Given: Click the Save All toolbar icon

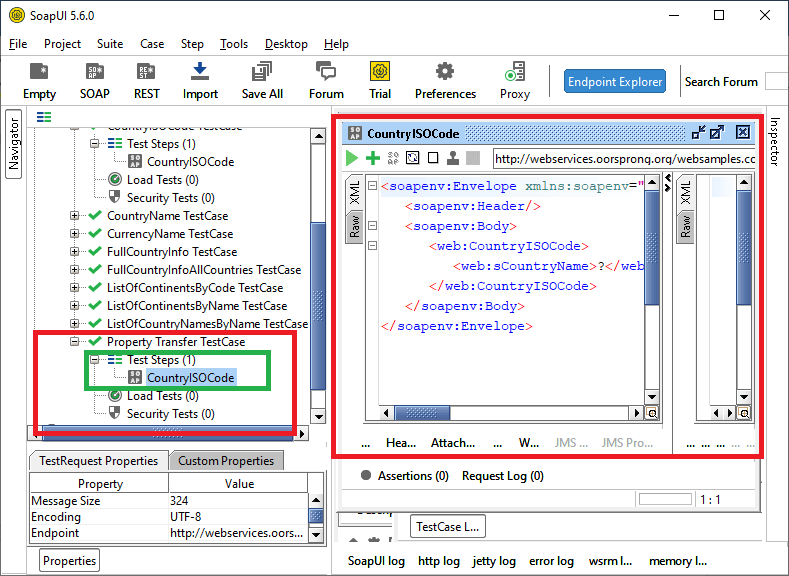Looking at the screenshot, I should tap(262, 81).
